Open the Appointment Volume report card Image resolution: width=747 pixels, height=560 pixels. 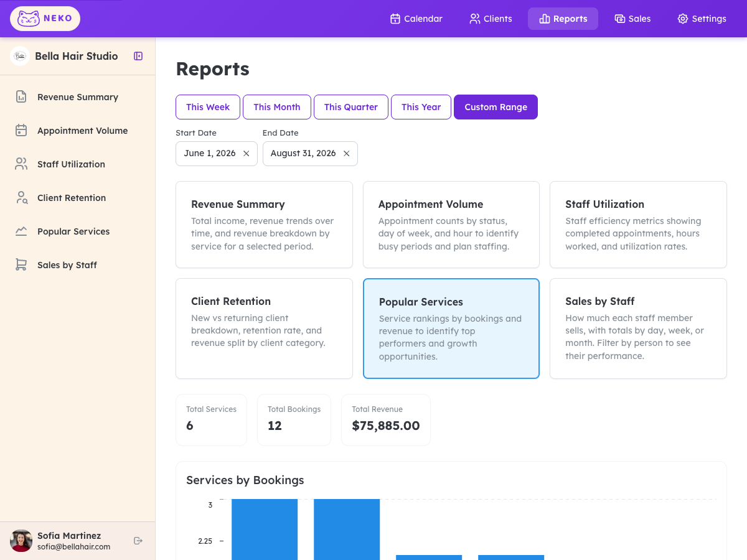[x=451, y=225]
